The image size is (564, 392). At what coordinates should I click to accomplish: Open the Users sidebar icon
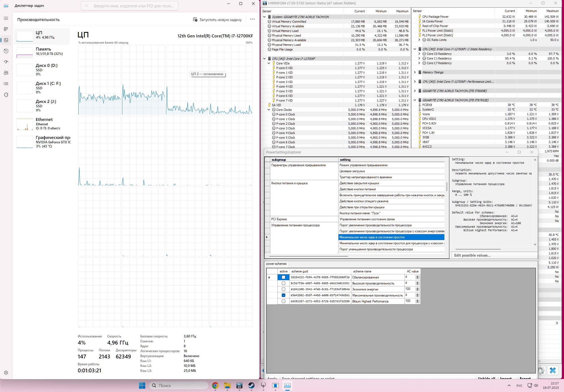(6, 73)
